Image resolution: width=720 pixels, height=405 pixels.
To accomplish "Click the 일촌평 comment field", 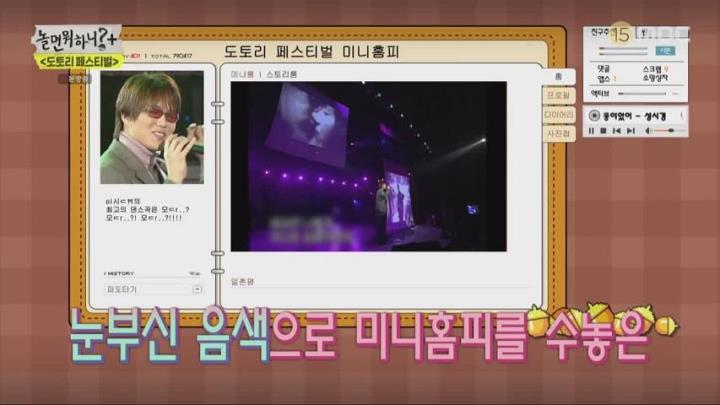I will 380,282.
